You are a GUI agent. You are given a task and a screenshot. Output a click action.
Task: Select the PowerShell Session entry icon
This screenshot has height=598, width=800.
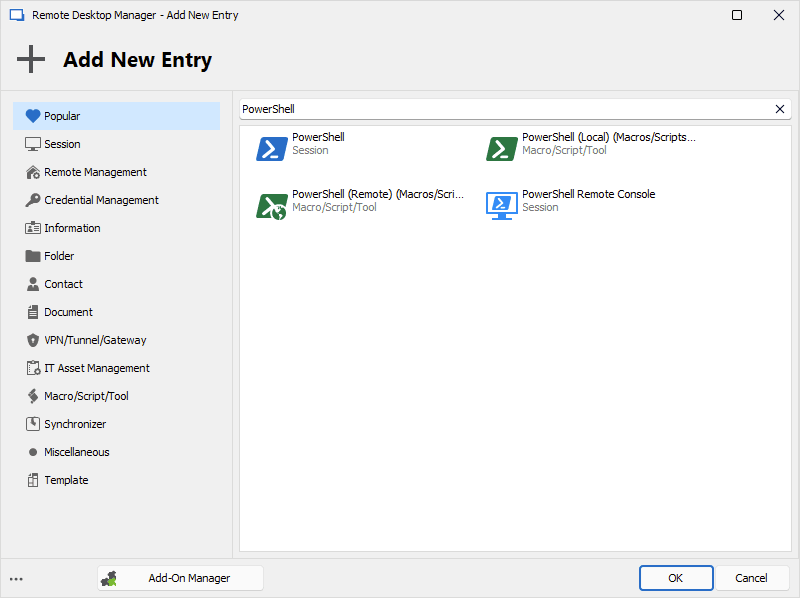(272, 149)
